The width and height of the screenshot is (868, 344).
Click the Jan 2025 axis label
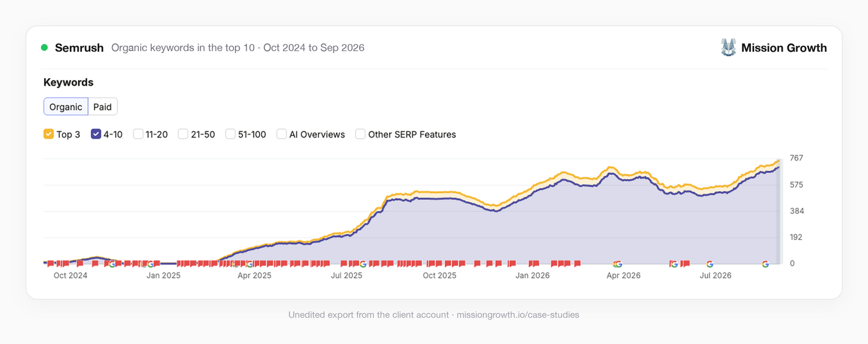(163, 276)
